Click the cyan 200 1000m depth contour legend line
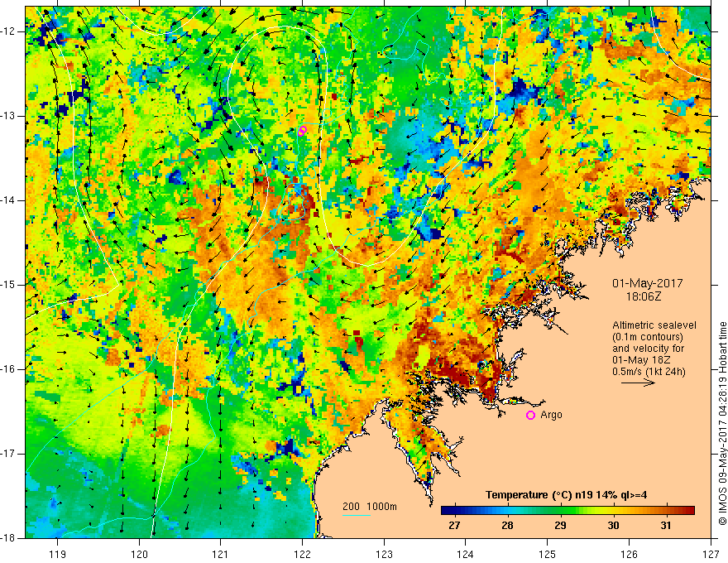728x563 pixels. coord(356,515)
